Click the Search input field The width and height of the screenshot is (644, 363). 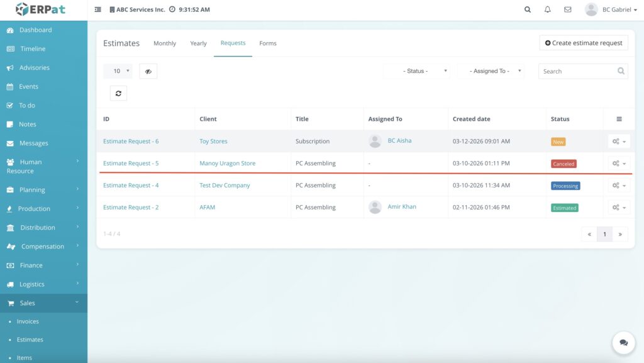[577, 71]
